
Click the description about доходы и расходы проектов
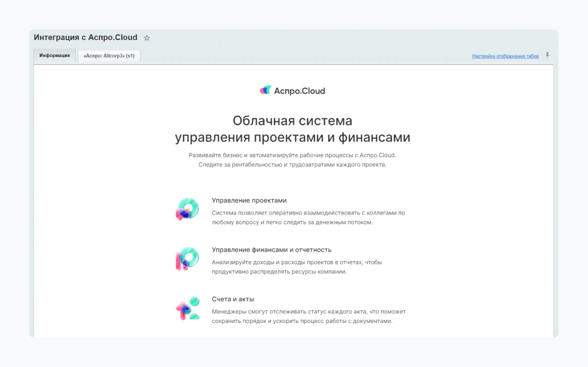click(298, 266)
